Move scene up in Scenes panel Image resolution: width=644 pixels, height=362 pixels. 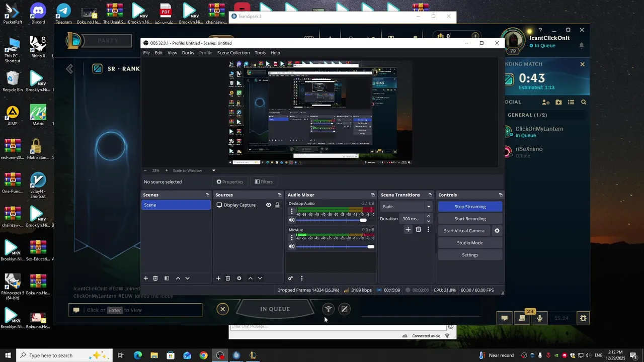pos(178,278)
